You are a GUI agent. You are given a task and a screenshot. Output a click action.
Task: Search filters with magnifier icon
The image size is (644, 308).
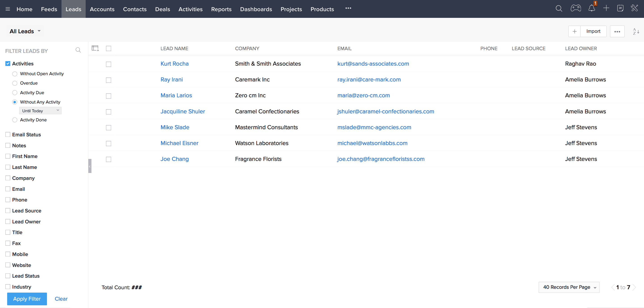point(78,50)
